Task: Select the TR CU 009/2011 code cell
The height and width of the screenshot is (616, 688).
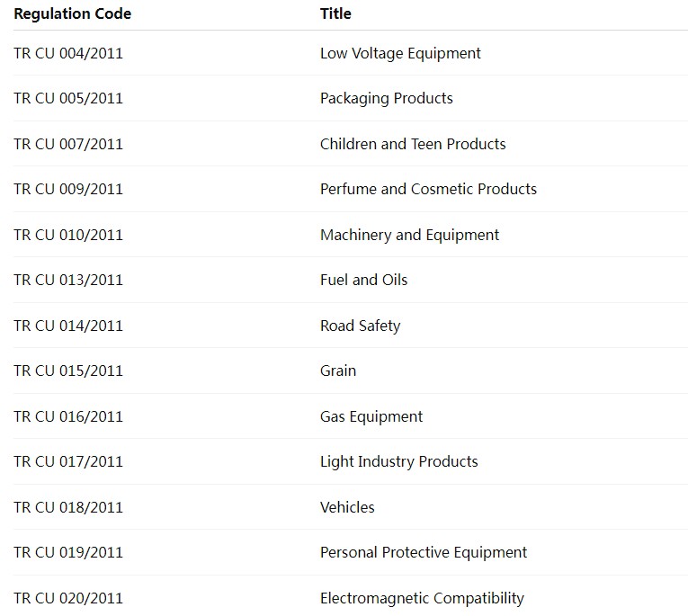Action: pyautogui.click(x=68, y=189)
